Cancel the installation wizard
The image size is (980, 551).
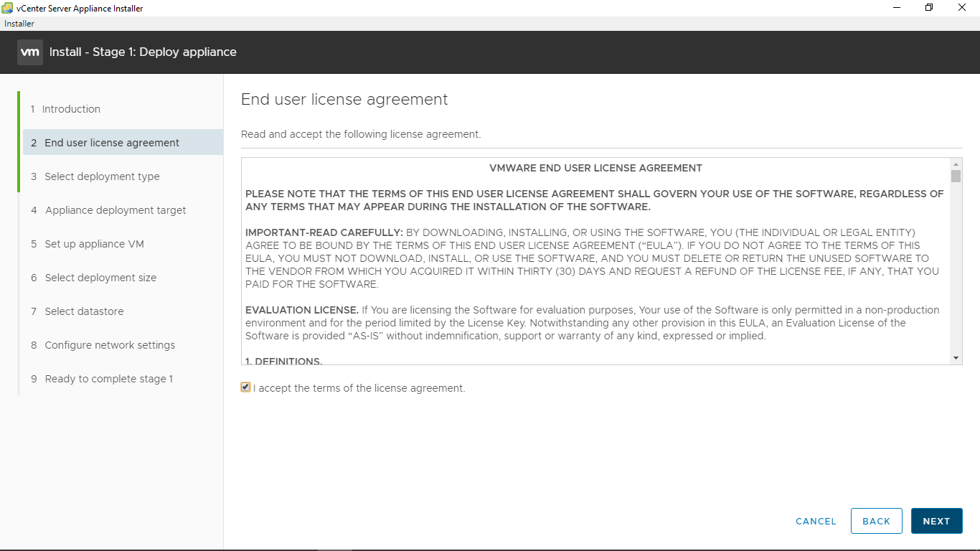pos(816,522)
